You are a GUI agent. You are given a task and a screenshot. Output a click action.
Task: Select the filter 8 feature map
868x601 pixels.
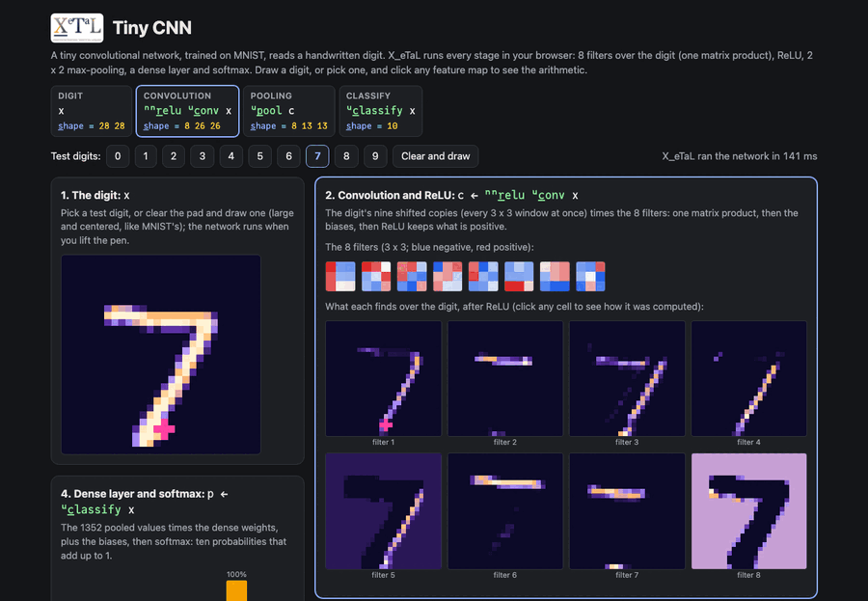coord(749,511)
